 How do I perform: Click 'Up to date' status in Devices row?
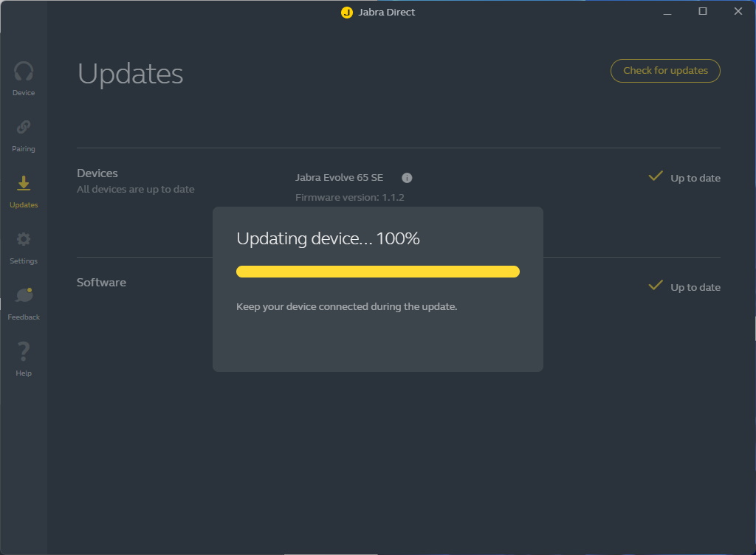pyautogui.click(x=695, y=179)
